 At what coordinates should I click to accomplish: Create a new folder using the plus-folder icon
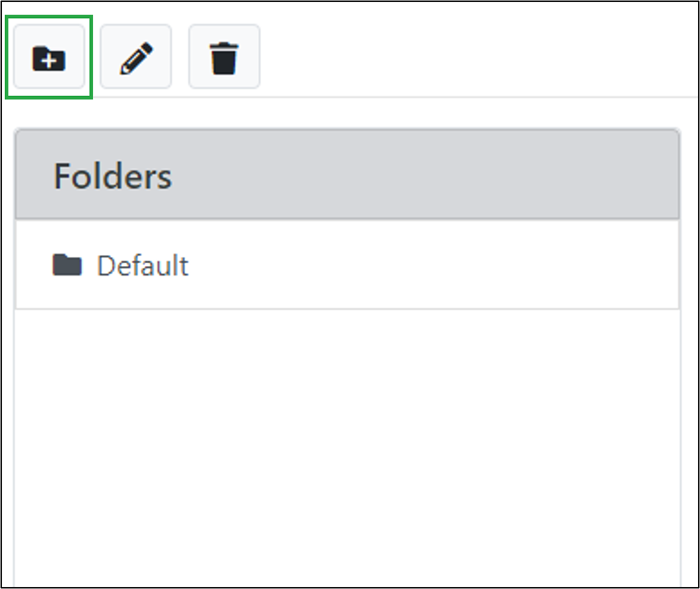[x=49, y=58]
